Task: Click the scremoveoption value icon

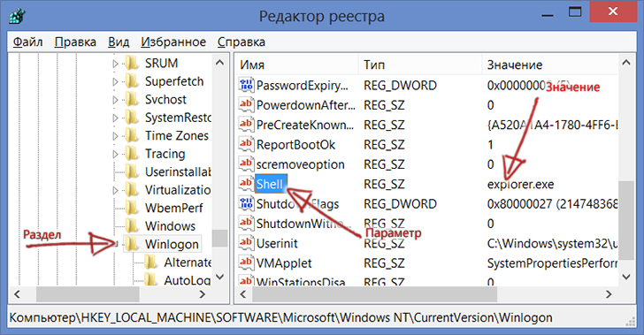Action: pos(246,164)
